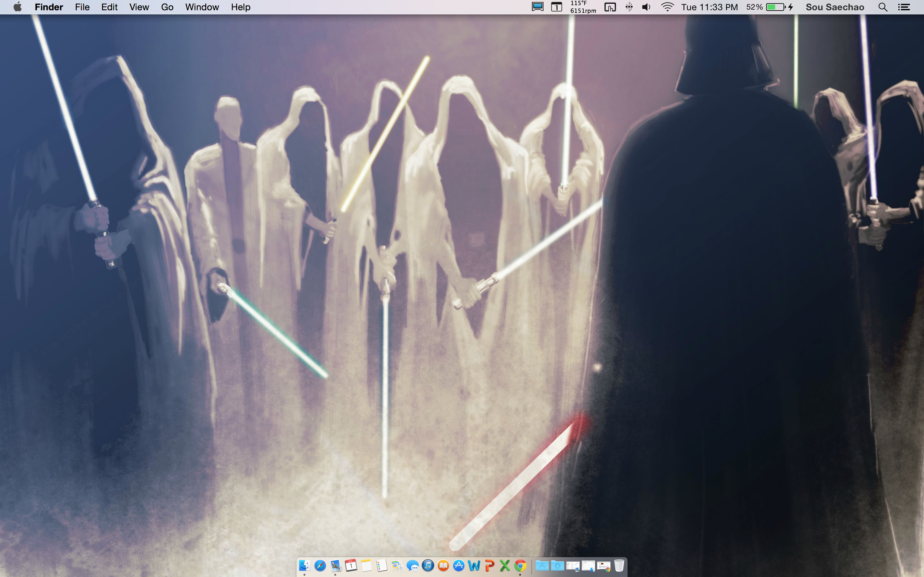Open the battery status menu
924x577 pixels.
tap(775, 7)
